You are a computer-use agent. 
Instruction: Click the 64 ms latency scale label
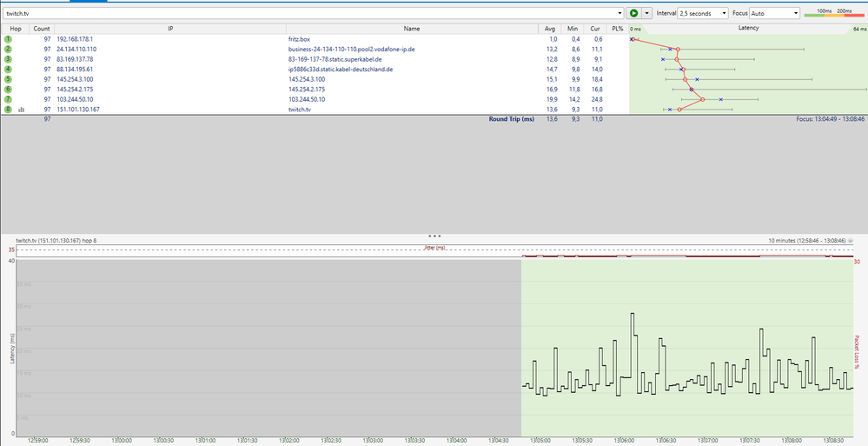[x=859, y=29]
